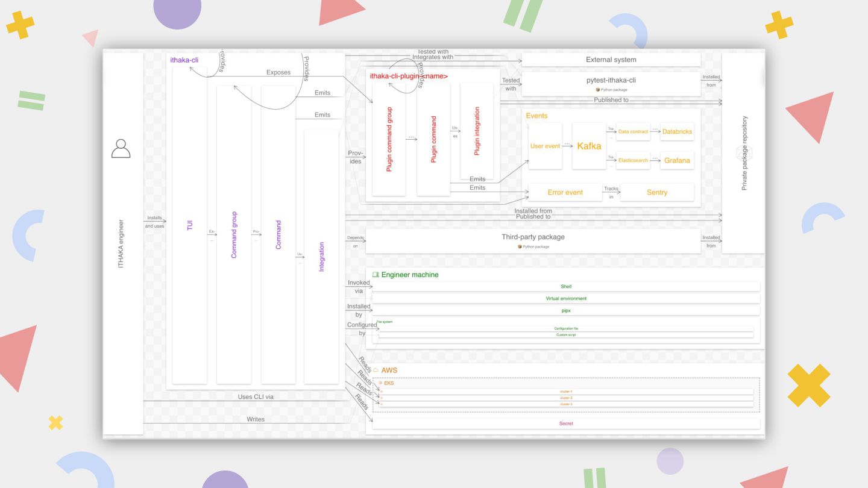
Task: Click the laptop icon beside Engineer machine
Action: (x=376, y=275)
